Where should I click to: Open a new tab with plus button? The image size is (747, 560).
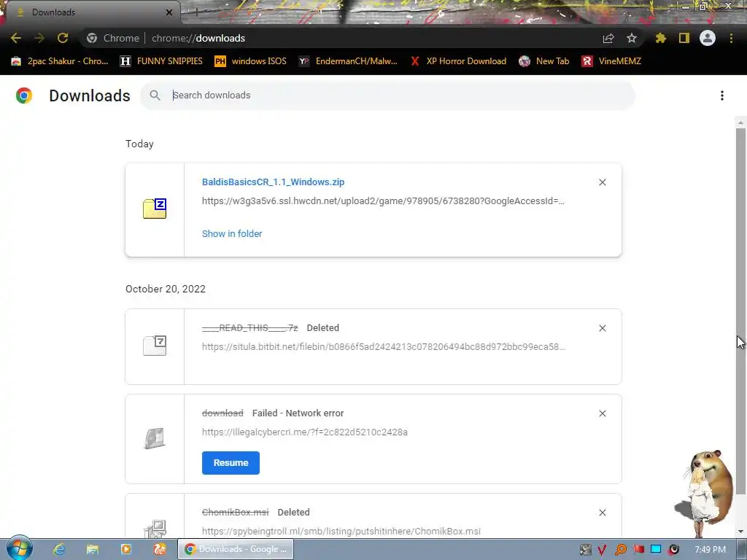[196, 12]
